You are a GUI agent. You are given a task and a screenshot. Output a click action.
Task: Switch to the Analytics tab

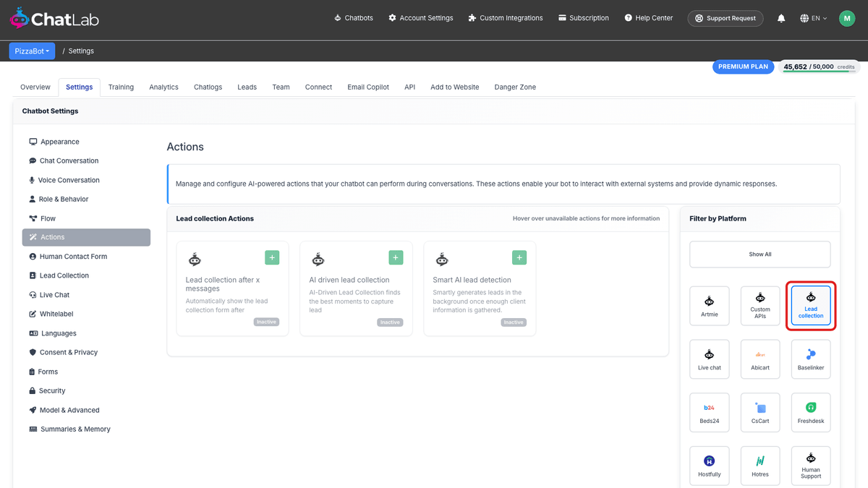(163, 87)
